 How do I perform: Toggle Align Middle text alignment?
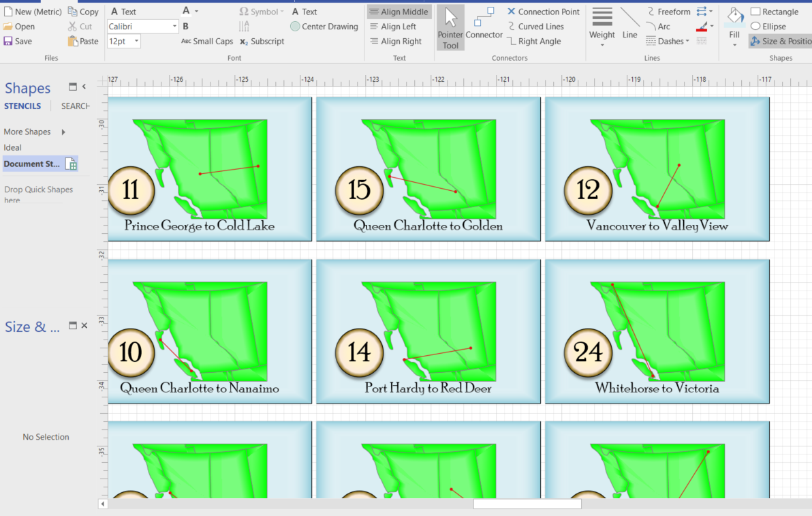click(399, 12)
